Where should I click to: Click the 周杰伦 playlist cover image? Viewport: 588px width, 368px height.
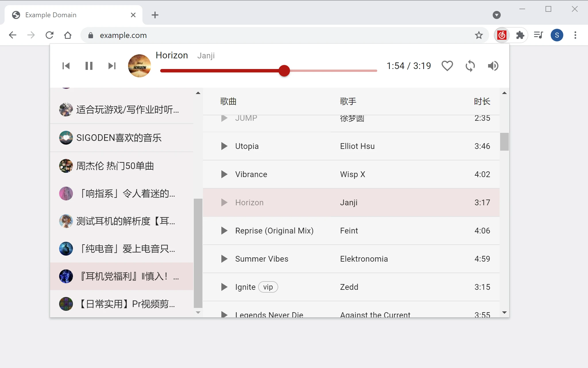click(66, 166)
